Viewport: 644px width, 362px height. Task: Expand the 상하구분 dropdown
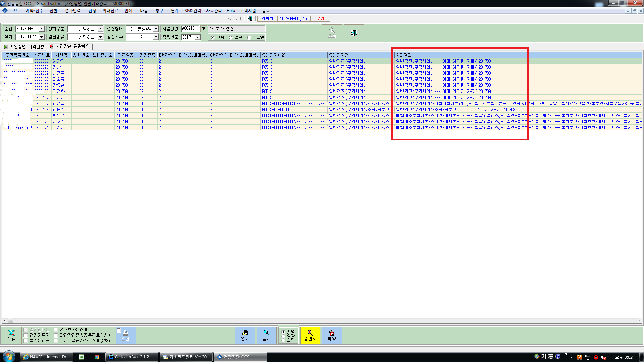[x=100, y=29]
